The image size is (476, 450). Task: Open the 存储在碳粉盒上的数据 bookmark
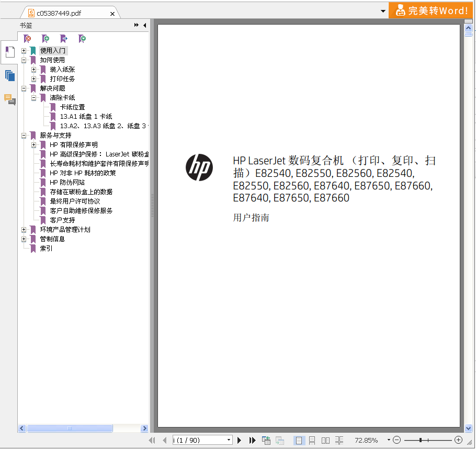pos(81,192)
